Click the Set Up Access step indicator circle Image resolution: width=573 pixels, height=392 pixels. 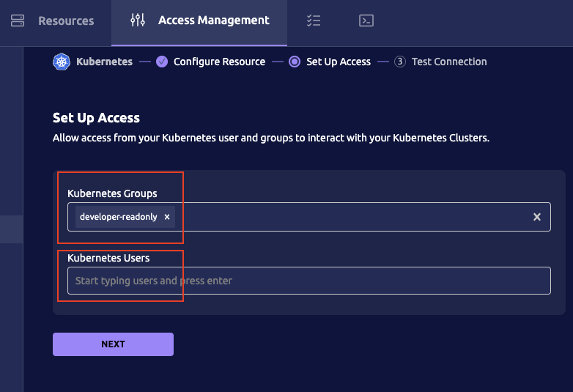295,62
